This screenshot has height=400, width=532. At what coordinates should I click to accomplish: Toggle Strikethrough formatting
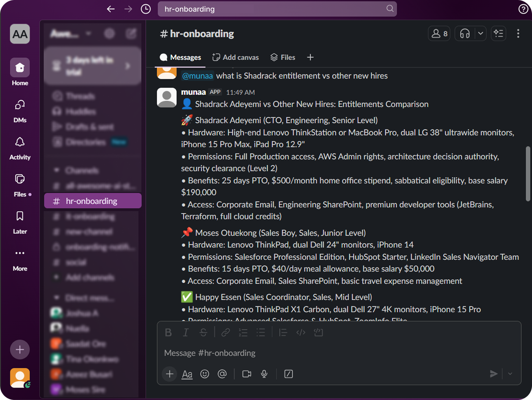coord(203,332)
